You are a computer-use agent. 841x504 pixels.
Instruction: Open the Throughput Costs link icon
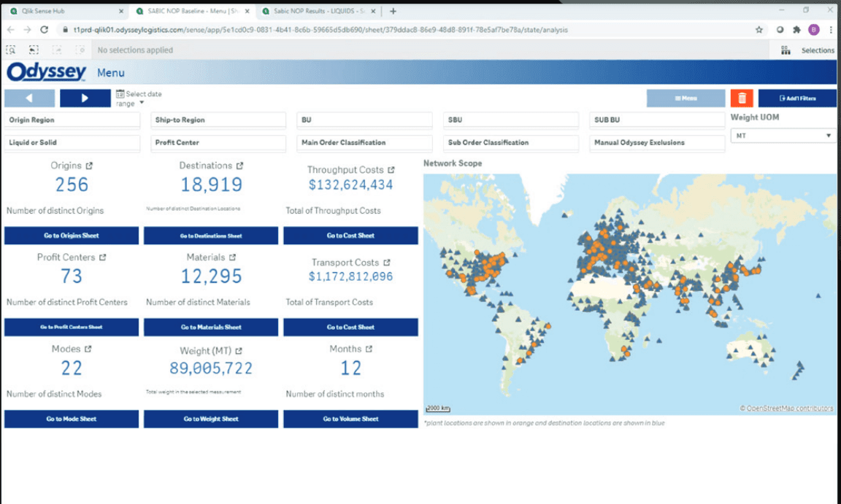pos(391,170)
